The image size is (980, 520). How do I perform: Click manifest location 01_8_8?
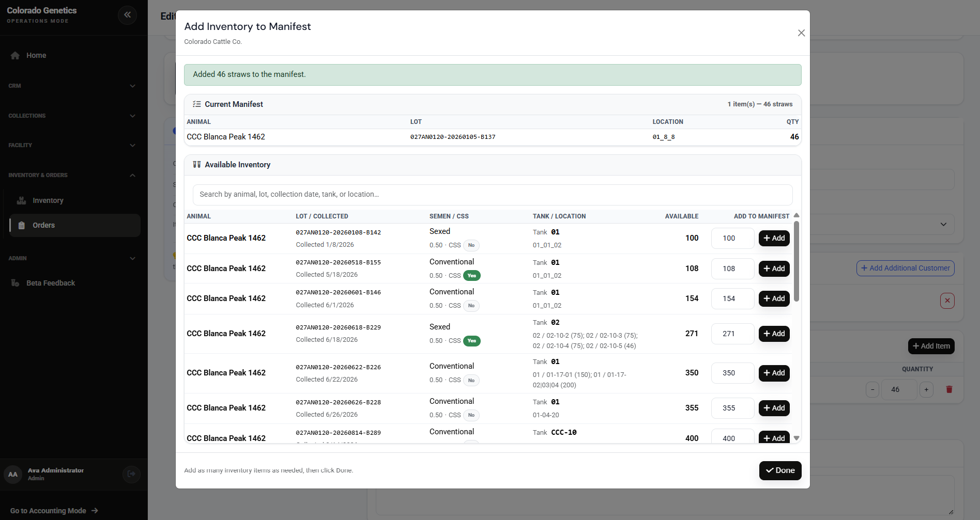click(x=664, y=137)
